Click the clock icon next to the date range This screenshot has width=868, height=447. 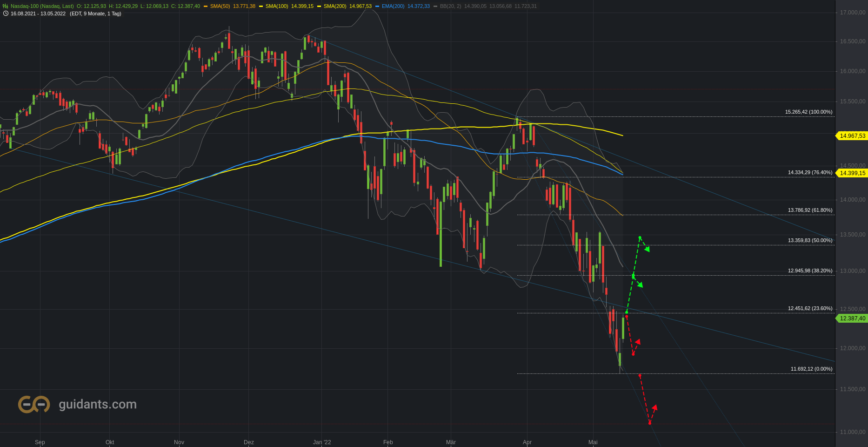tap(6, 14)
